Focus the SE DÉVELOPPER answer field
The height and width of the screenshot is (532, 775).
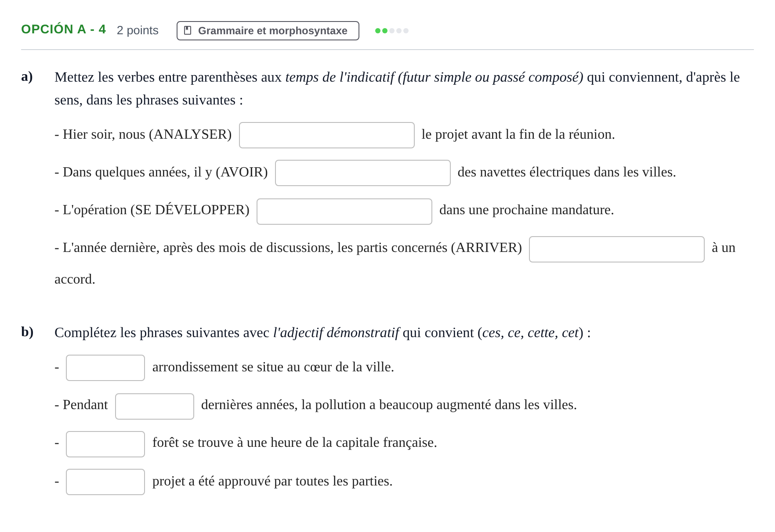pos(344,212)
